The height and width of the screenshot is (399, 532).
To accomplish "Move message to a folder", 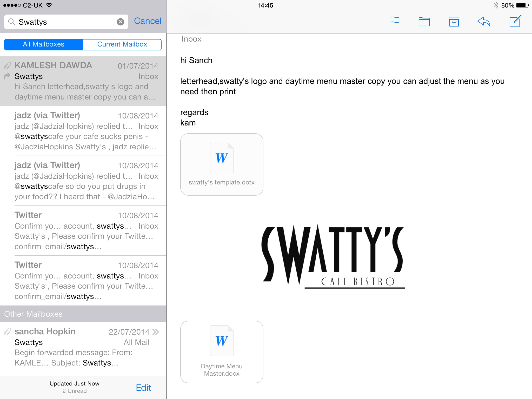I will [424, 22].
